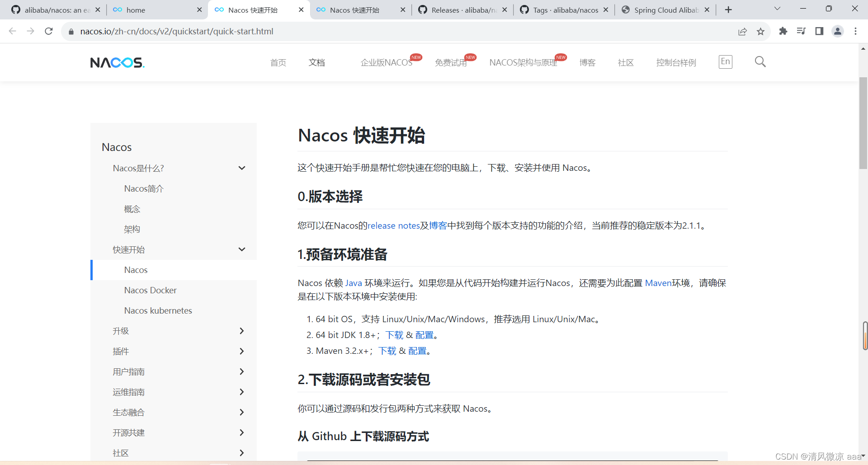Follow the Maven link
Image resolution: width=868 pixels, height=465 pixels.
pos(658,283)
